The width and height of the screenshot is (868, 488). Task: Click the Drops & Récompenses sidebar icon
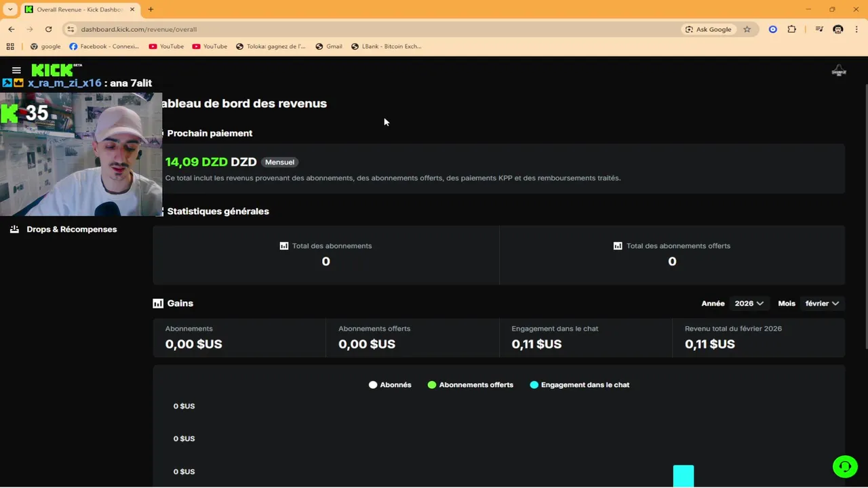pos(14,229)
